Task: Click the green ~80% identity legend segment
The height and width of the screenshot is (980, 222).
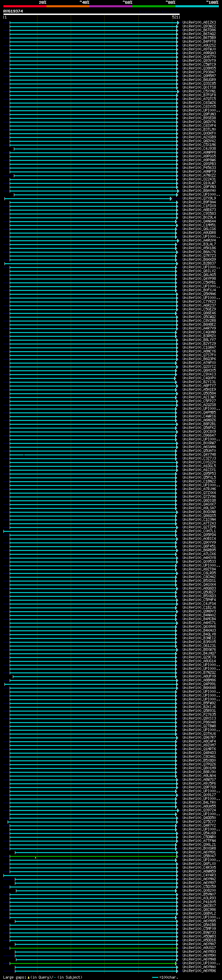Action: coord(154,6)
